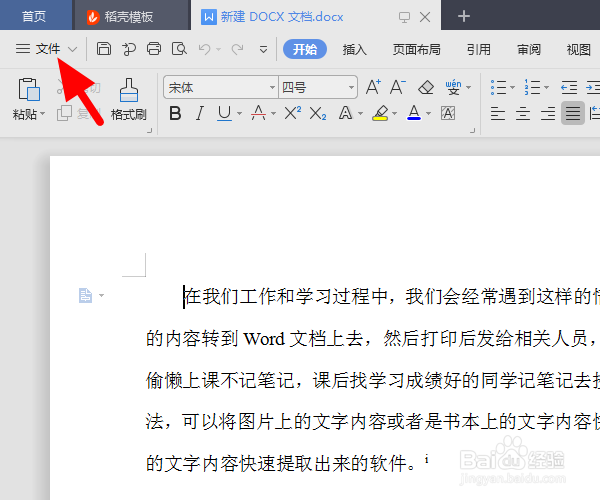Open highlight color dropdown arrow
The height and width of the screenshot is (500, 600).
coord(395,114)
